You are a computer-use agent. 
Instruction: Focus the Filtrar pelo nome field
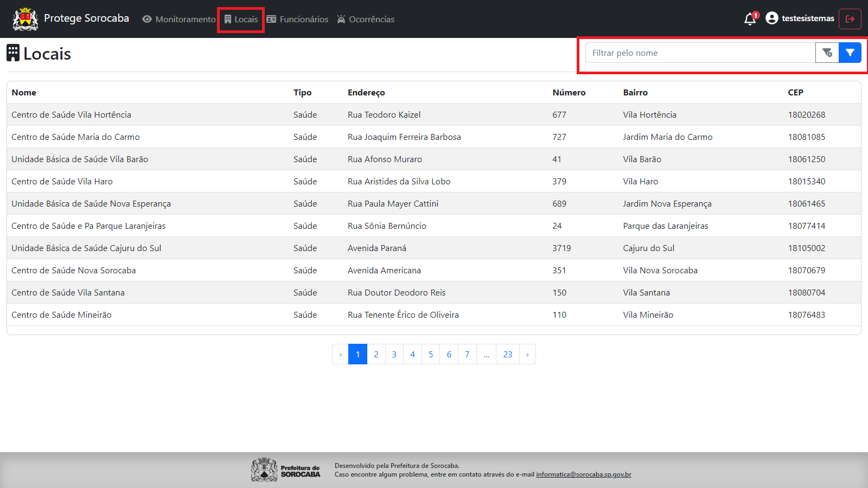[x=700, y=53]
